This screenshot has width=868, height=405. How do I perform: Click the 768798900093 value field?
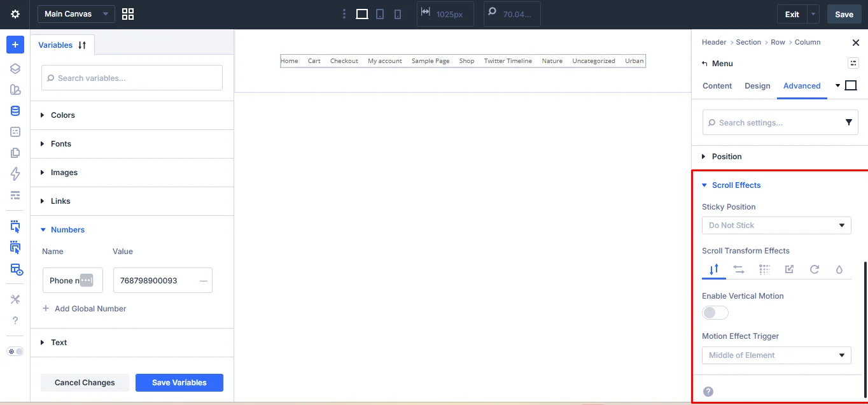pos(162,280)
